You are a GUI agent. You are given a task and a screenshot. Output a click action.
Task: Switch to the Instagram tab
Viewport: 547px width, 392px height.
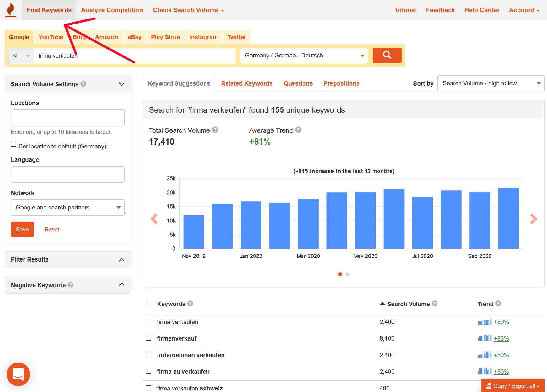click(203, 37)
